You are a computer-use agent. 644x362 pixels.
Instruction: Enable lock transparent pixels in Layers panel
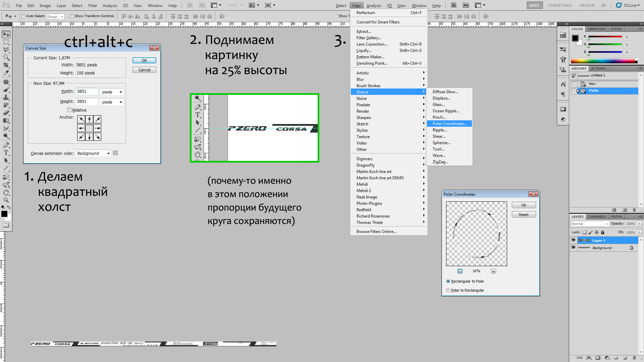[585, 232]
